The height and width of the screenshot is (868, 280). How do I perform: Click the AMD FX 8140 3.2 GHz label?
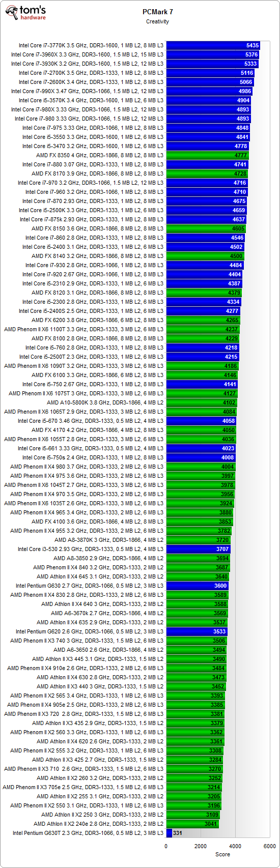(x=98, y=256)
